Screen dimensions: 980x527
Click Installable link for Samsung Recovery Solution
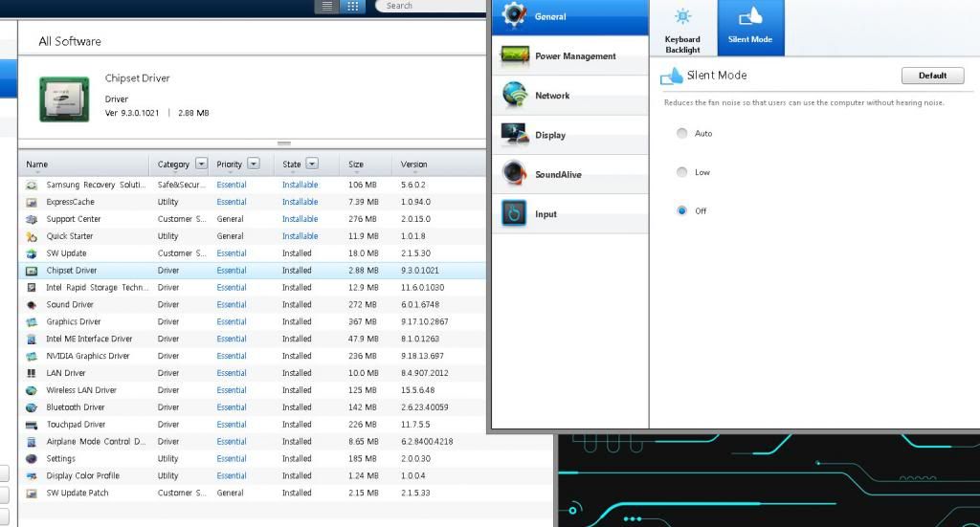tap(300, 185)
